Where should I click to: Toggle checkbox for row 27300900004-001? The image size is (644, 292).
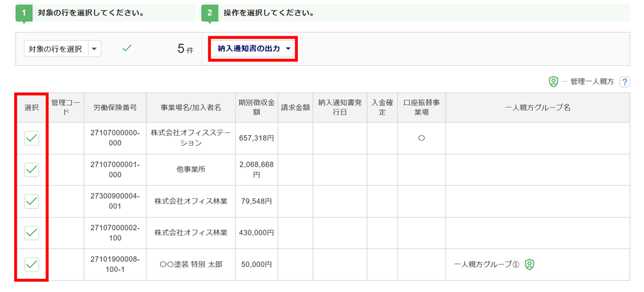[x=32, y=202]
